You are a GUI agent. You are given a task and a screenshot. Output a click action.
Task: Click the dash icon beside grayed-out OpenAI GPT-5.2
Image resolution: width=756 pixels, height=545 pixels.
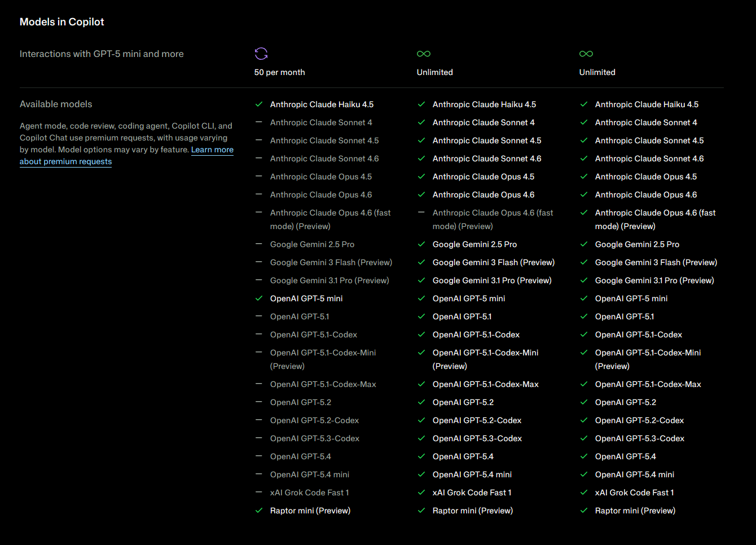pos(259,402)
